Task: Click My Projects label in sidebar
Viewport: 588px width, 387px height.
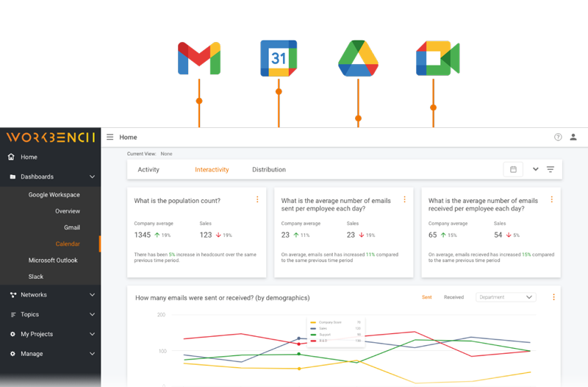Action: click(37, 334)
